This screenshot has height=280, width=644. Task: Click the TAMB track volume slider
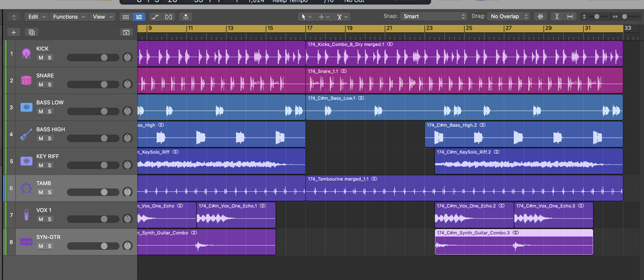[93, 192]
